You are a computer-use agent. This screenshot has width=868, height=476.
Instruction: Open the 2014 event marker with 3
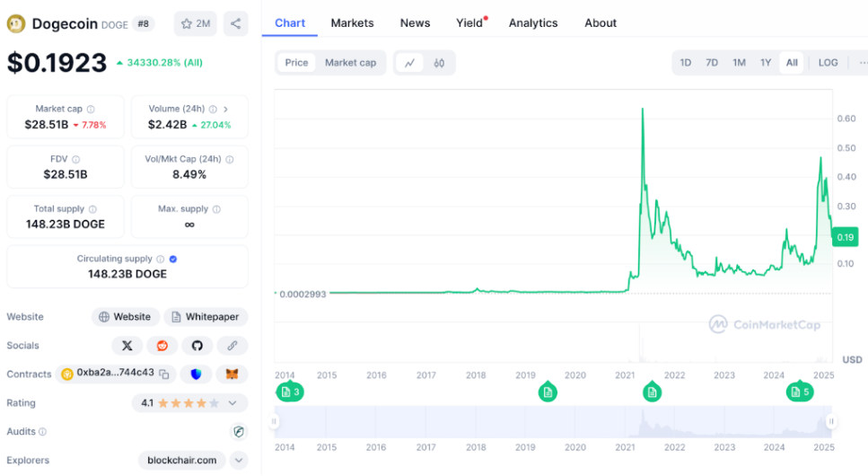coord(290,392)
